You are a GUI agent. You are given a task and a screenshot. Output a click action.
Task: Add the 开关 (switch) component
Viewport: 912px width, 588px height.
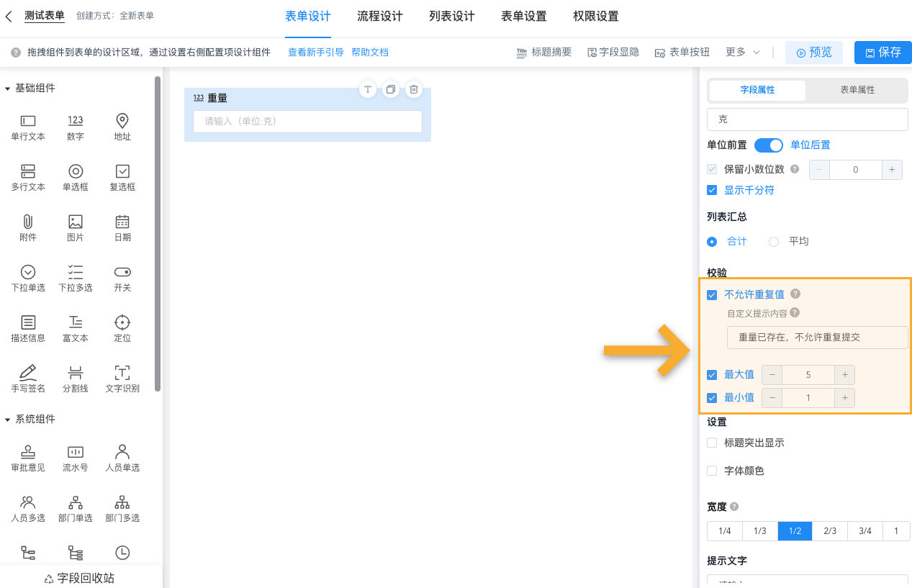(x=122, y=278)
